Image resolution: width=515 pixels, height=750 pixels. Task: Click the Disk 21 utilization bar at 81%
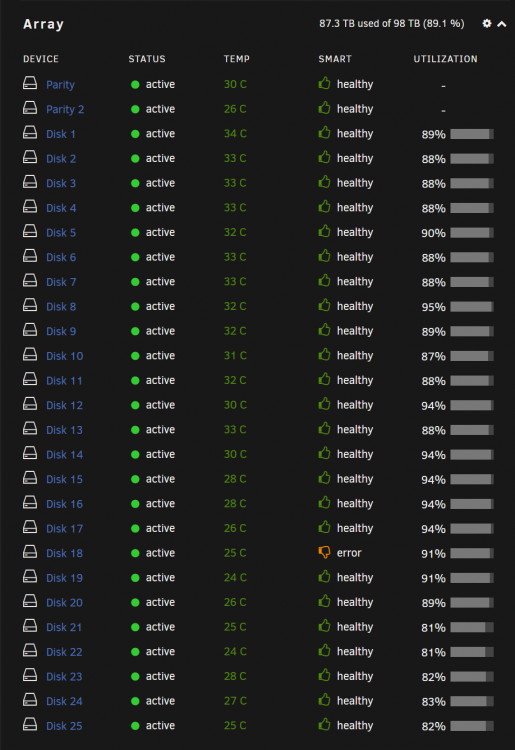pyautogui.click(x=472, y=627)
